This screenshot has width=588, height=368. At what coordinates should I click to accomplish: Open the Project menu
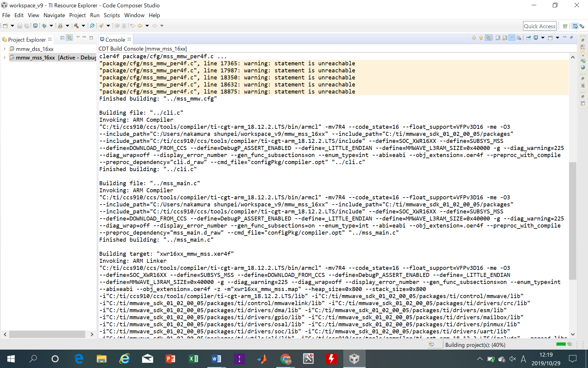pyautogui.click(x=77, y=15)
